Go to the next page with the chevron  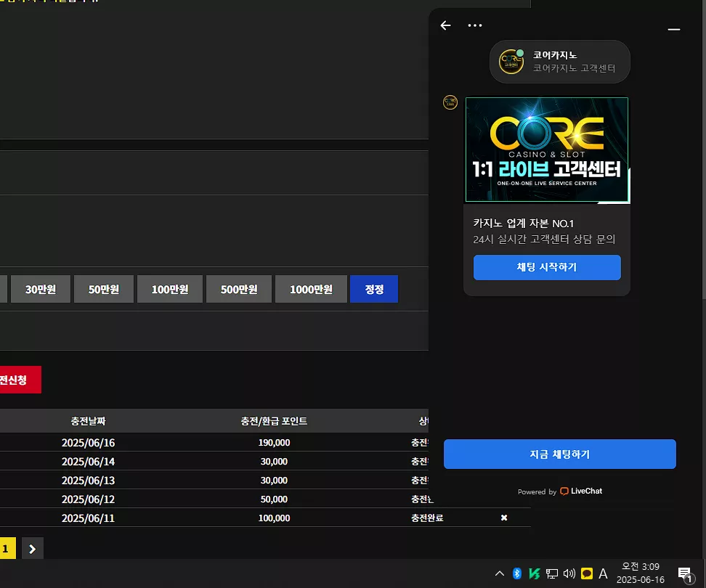32,548
